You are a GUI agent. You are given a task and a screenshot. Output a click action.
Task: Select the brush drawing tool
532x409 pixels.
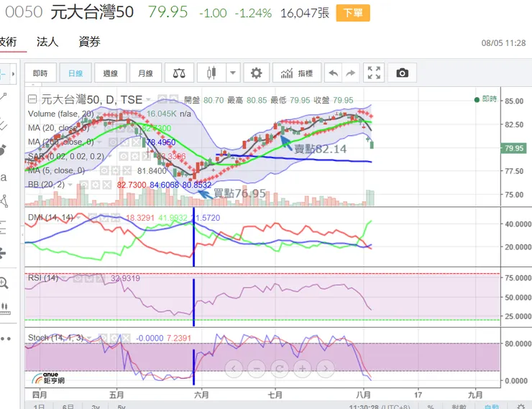[4, 150]
